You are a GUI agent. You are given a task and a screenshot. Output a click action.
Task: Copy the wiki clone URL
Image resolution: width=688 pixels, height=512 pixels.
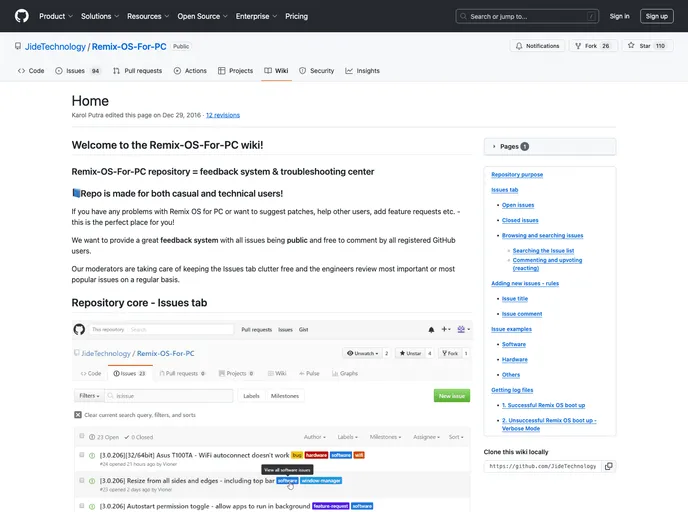pyautogui.click(x=609, y=466)
